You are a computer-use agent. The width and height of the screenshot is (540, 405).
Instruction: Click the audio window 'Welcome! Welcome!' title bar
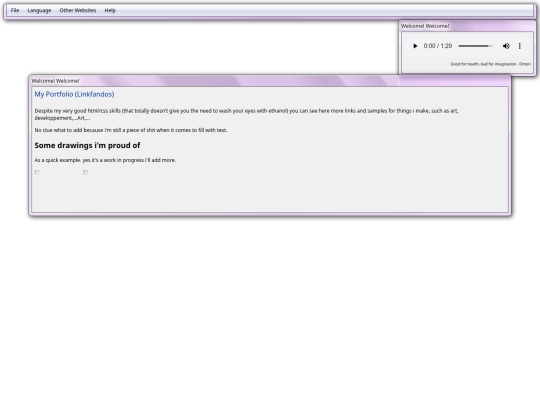pyautogui.click(x=467, y=26)
